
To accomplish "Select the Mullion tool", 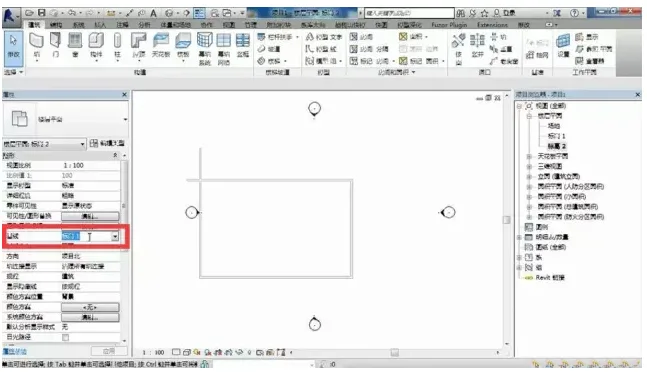I will pos(243,46).
